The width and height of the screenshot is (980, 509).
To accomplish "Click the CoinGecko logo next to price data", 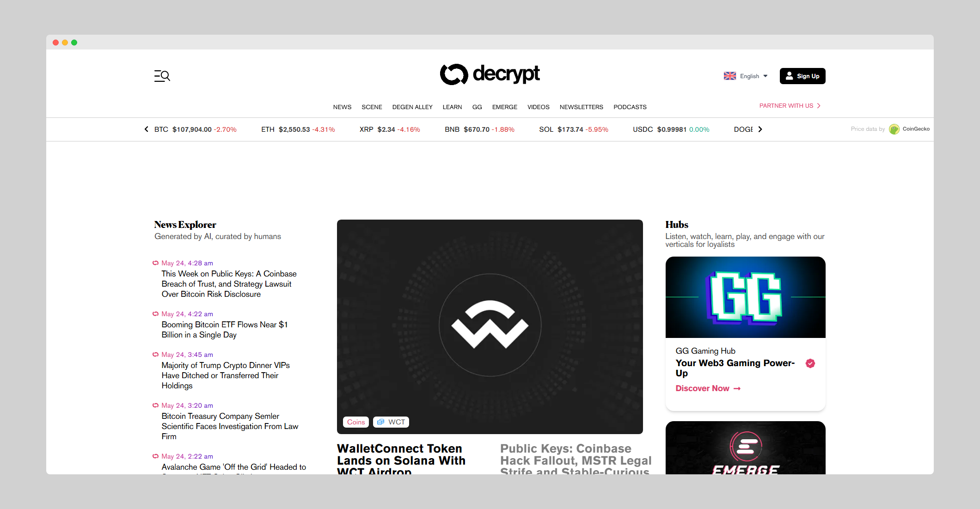I will [x=895, y=129].
